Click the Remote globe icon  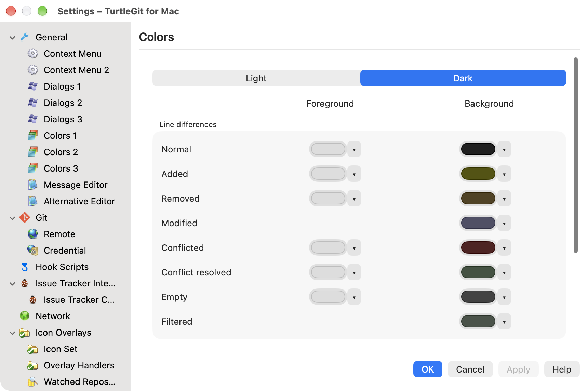(33, 234)
